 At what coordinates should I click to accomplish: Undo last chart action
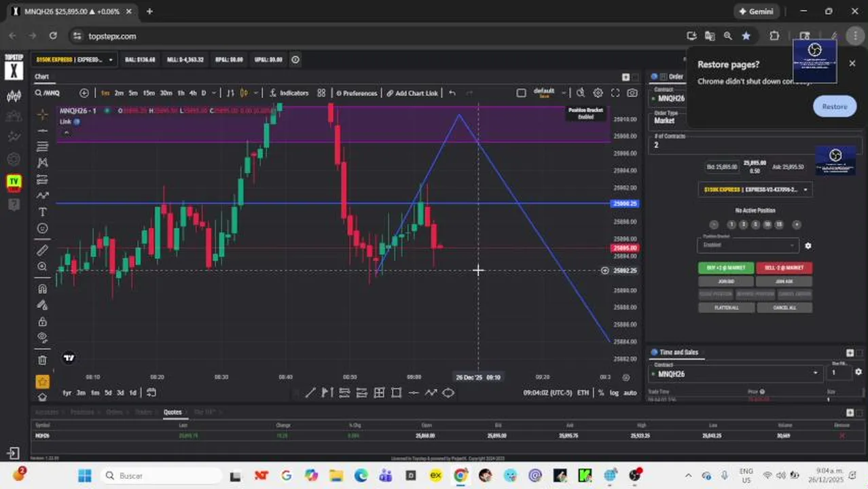(x=452, y=93)
